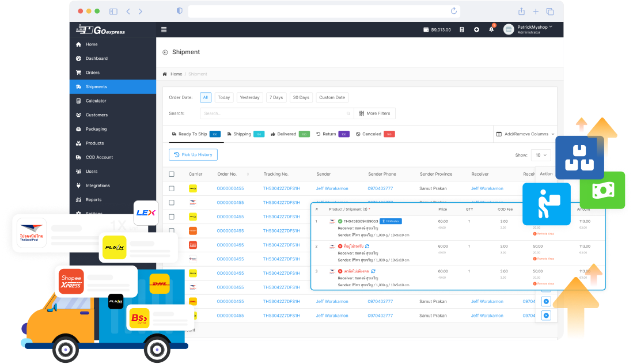This screenshot has width=633, height=364.
Task: Toggle browser sidebar icon
Action: coord(113,12)
